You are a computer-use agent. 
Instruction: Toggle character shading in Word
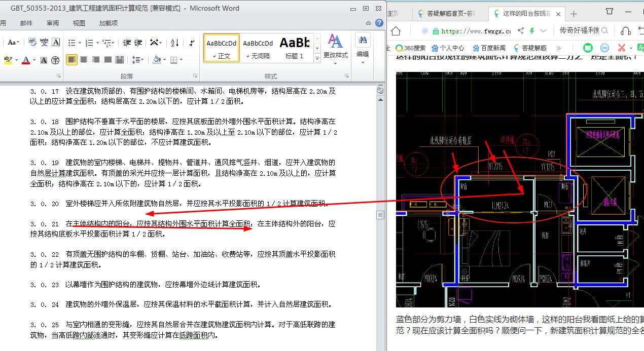[x=44, y=60]
